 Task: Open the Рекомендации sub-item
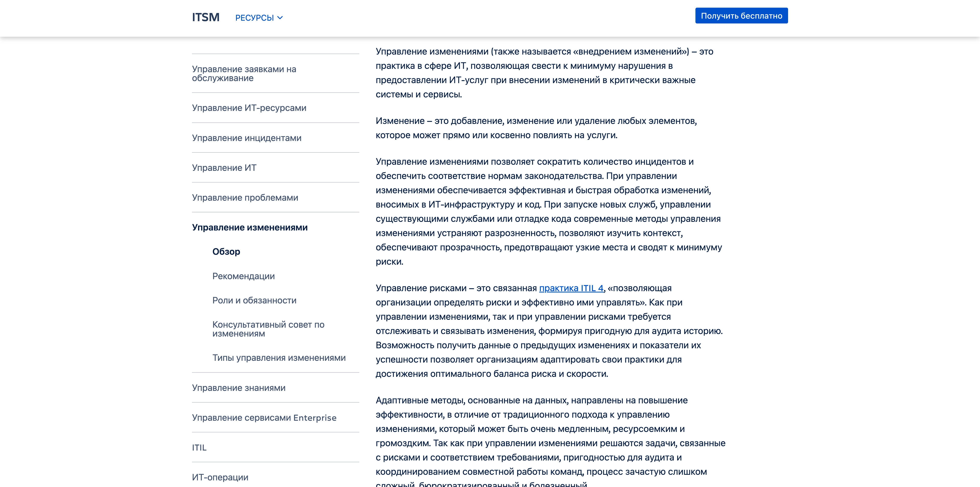(x=243, y=276)
